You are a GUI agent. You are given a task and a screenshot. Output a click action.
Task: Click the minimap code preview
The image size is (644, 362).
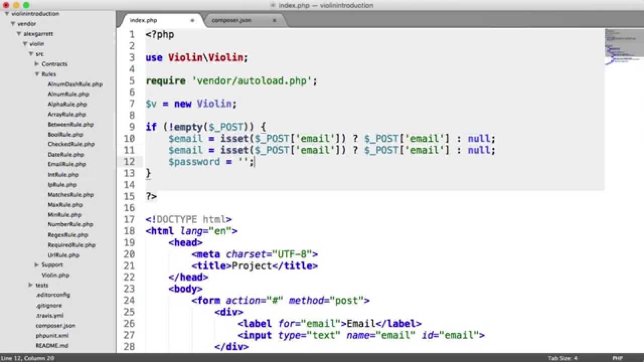(x=624, y=48)
